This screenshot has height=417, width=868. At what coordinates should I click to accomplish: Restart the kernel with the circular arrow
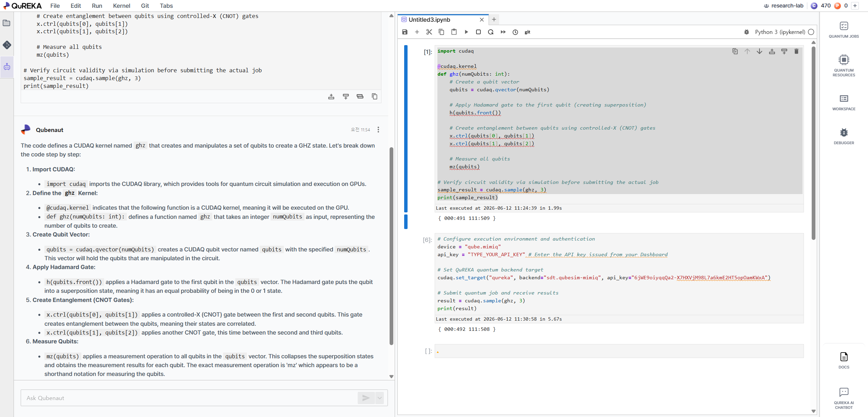[491, 32]
